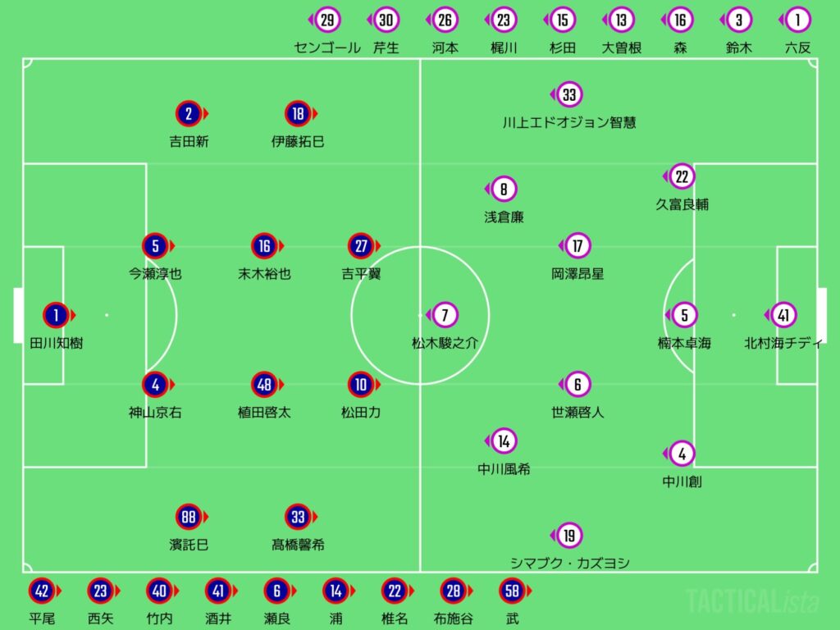Image resolution: width=840 pixels, height=630 pixels.
Task: Select the 吉田新 name label
Action: point(189,142)
